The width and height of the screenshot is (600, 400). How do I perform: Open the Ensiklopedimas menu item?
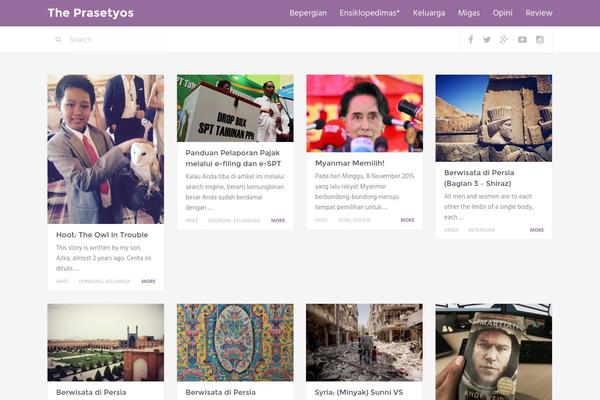(x=369, y=13)
